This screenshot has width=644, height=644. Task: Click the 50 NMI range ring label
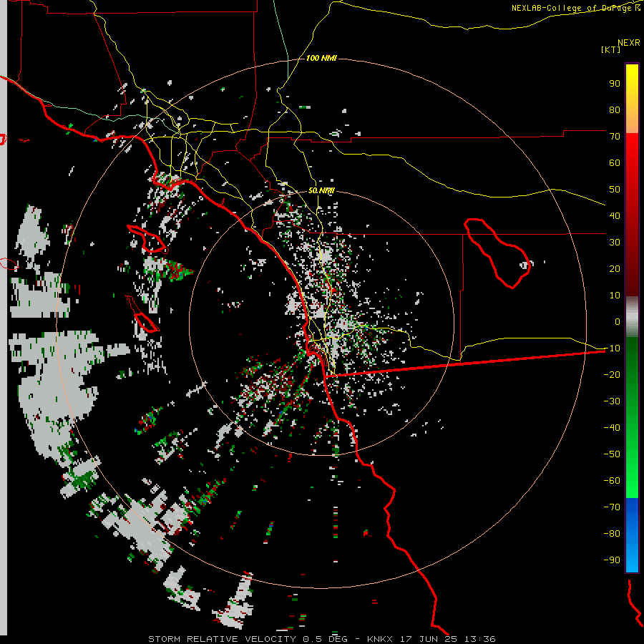click(x=321, y=190)
